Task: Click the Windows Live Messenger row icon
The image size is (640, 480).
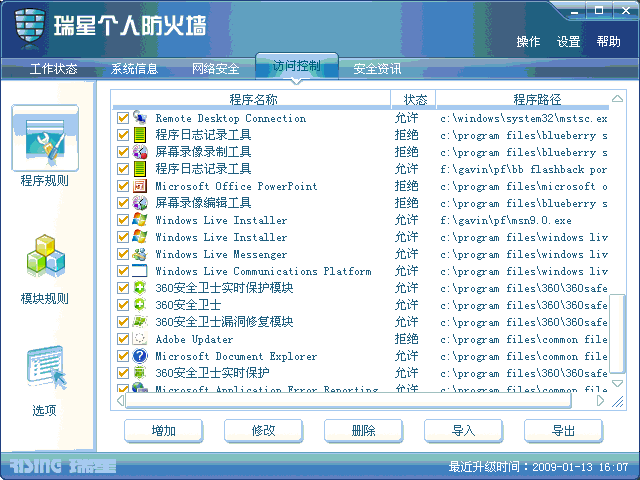Action: click(x=140, y=254)
